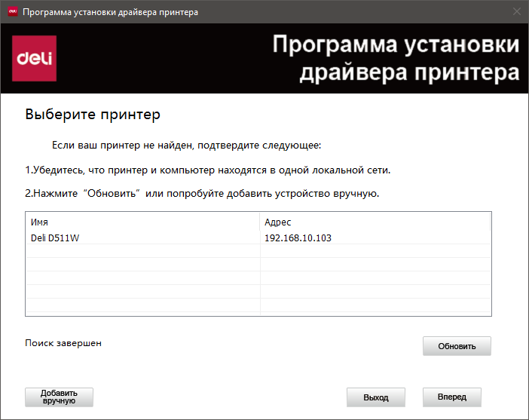Screen dimensions: 529x420
Task: Proceed with the Вперед button
Action: 452,397
